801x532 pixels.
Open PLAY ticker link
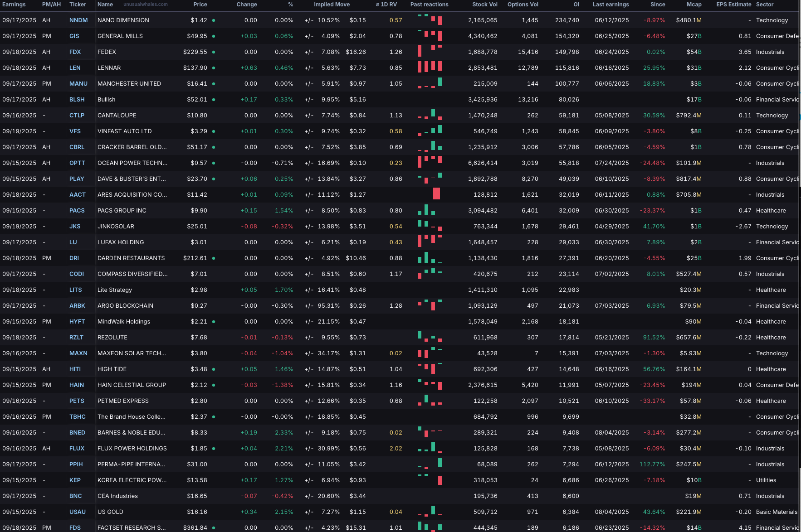tap(77, 179)
